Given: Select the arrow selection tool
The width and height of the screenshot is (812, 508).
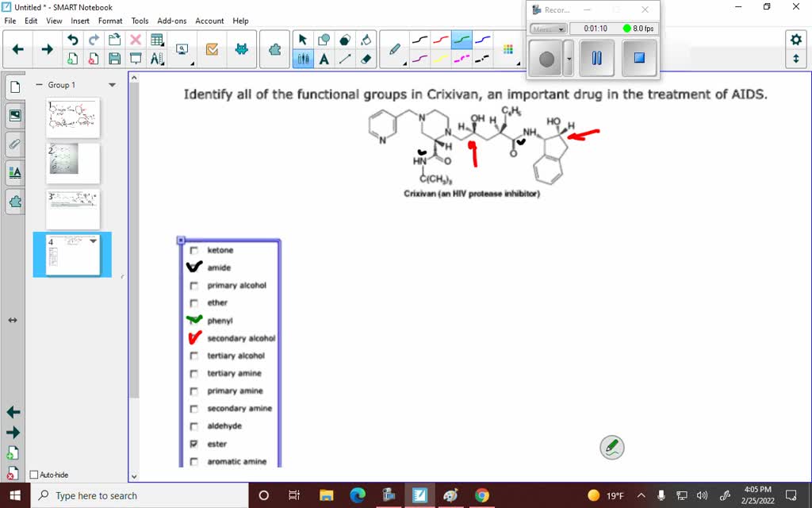Looking at the screenshot, I should pos(302,40).
